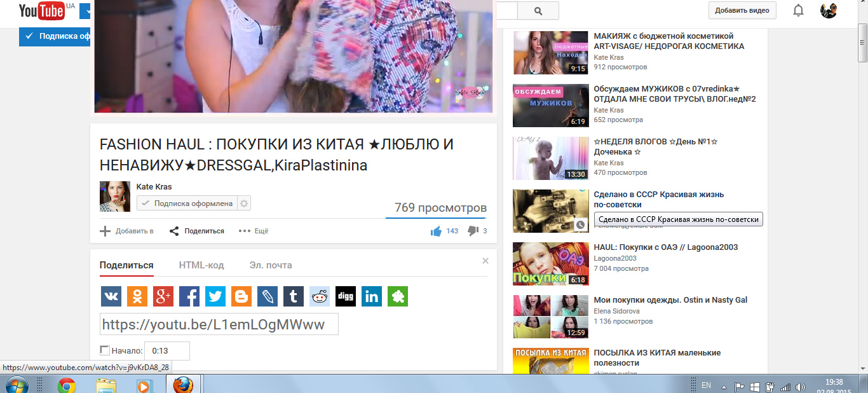Viewport: 868px width, 393px height.
Task: Click the start time 0:13 field
Action: tap(167, 351)
